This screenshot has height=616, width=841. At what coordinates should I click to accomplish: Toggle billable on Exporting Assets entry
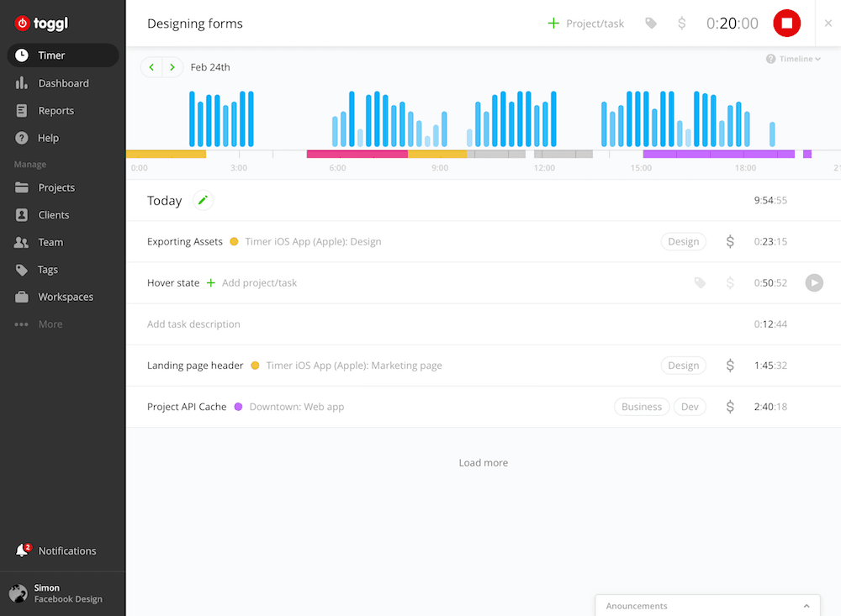(x=730, y=242)
